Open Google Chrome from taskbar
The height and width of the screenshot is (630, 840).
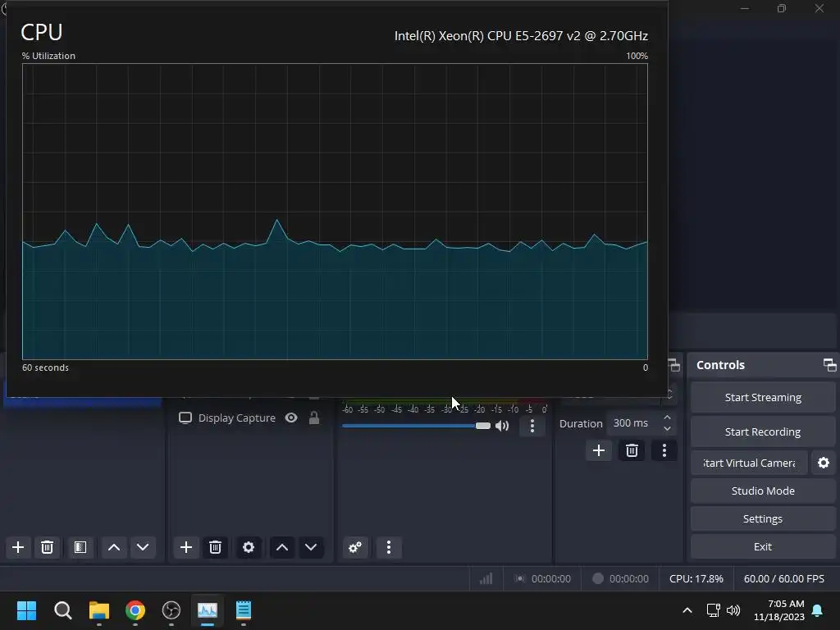[135, 610]
